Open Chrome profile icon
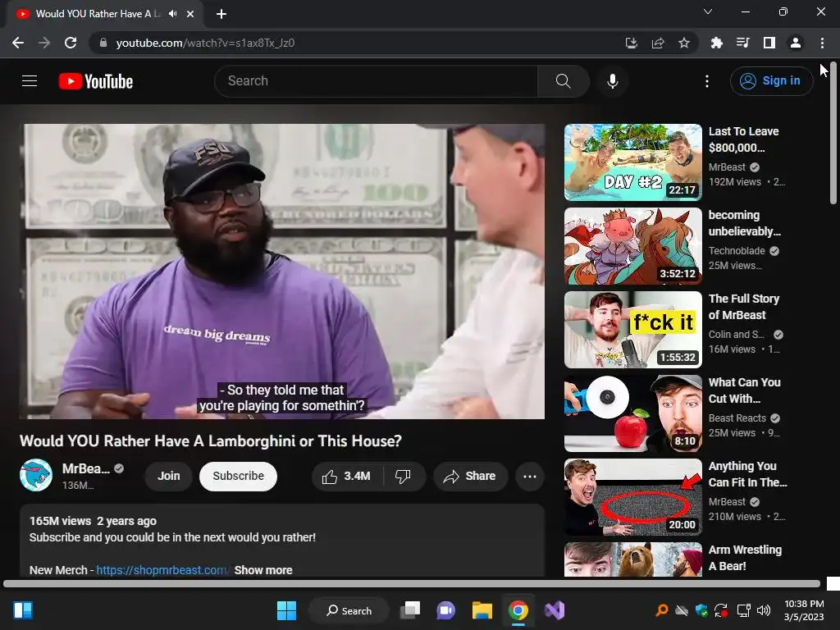The height and width of the screenshot is (630, 840). click(796, 43)
